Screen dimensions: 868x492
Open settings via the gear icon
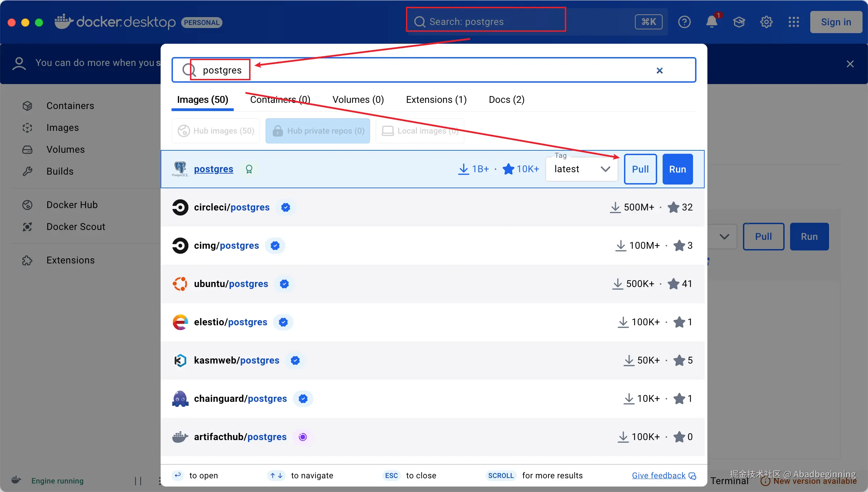tap(766, 22)
